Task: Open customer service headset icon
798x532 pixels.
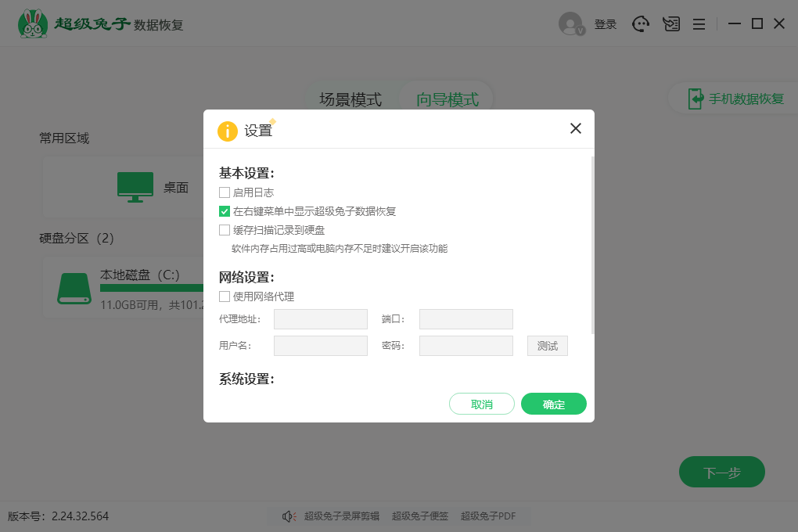Action: click(x=641, y=24)
